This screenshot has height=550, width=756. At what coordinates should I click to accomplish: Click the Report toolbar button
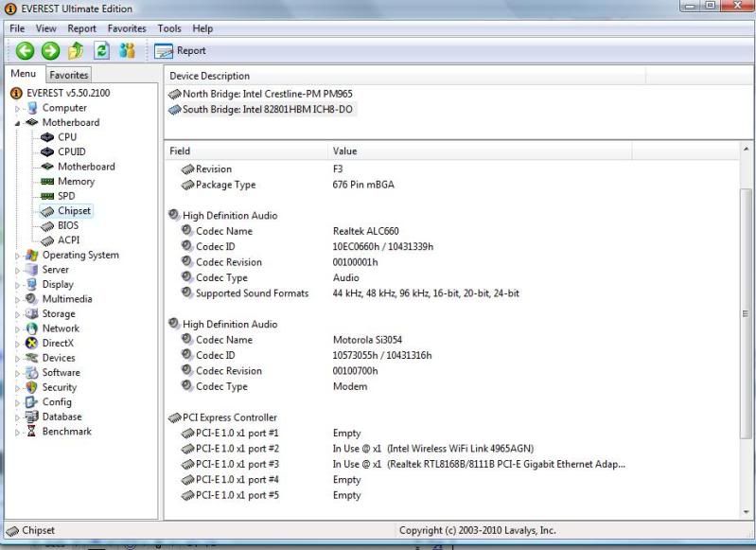click(x=180, y=51)
